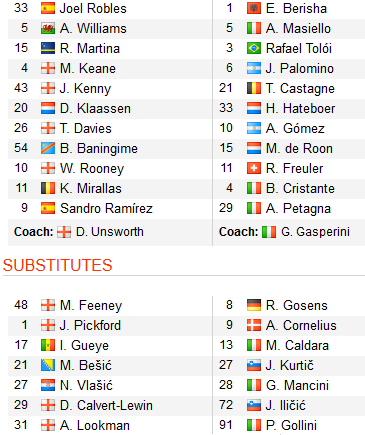The height and width of the screenshot is (435, 365).
Task: Click the Brazil flag next to Rafael Tolói
Action: [254, 48]
